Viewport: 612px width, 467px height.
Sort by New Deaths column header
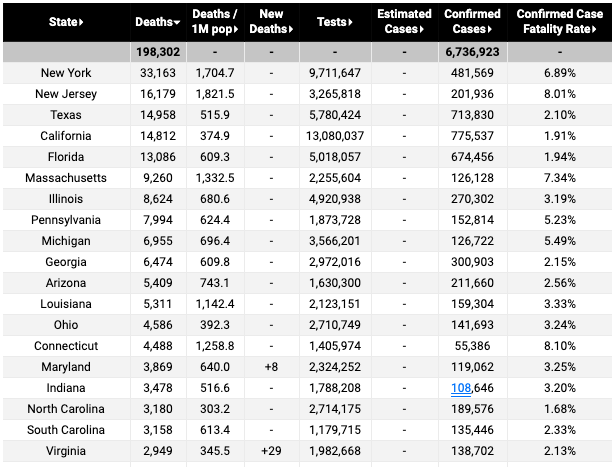pos(271,21)
